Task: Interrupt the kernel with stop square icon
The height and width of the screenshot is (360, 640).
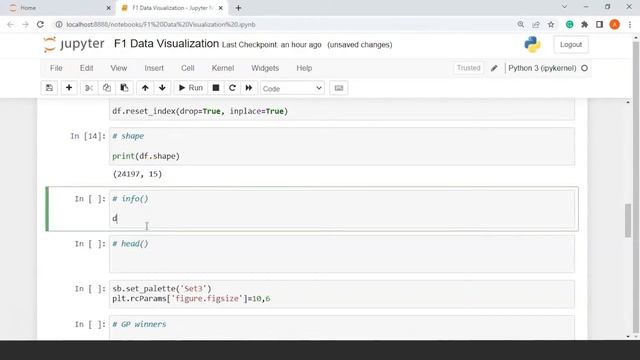Action: pyautogui.click(x=216, y=88)
